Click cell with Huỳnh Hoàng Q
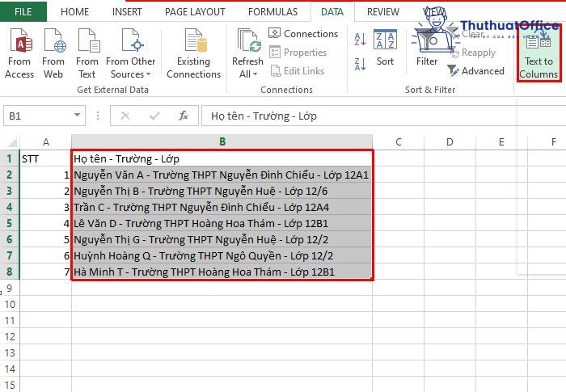Image resolution: width=566 pixels, height=392 pixels. tap(222, 255)
